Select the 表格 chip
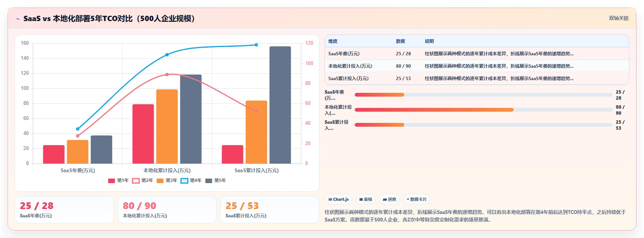644x238 pixels. click(x=366, y=199)
